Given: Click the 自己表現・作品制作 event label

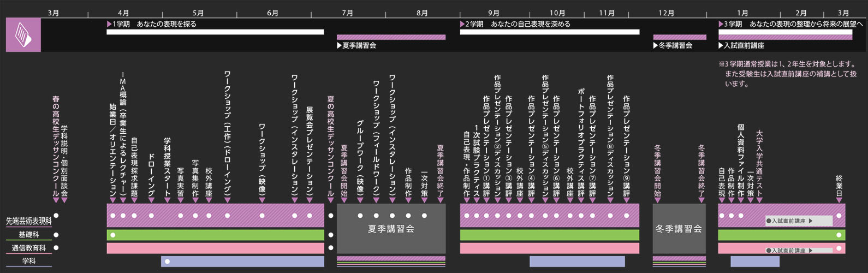Looking at the screenshot, I should (x=467, y=164).
